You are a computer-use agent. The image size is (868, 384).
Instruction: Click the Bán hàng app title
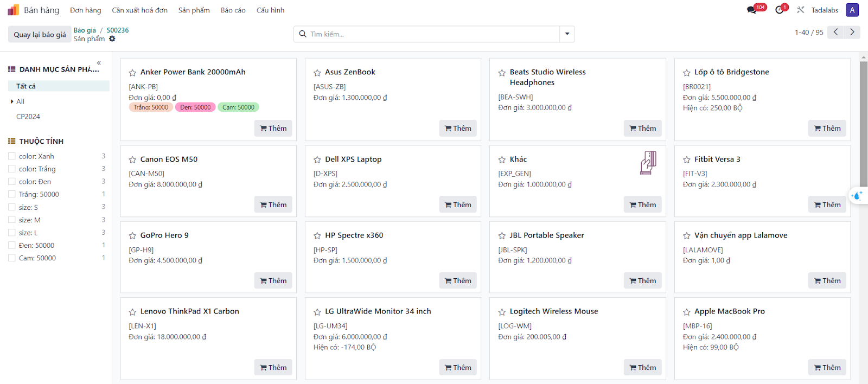coord(42,10)
